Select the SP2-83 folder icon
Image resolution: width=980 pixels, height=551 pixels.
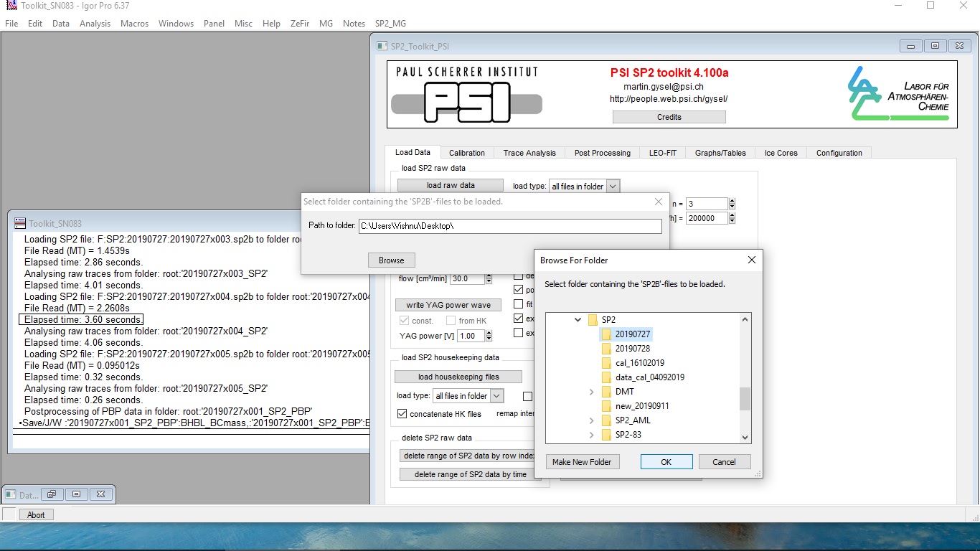(606, 435)
